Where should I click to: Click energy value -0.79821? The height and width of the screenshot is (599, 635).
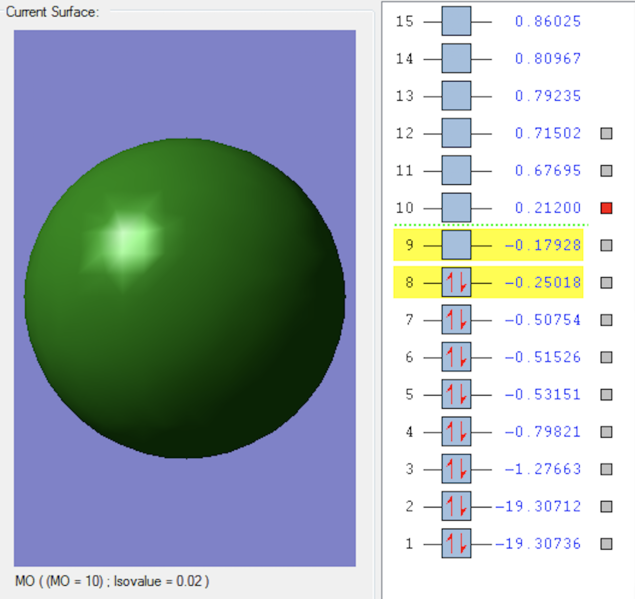(x=543, y=431)
